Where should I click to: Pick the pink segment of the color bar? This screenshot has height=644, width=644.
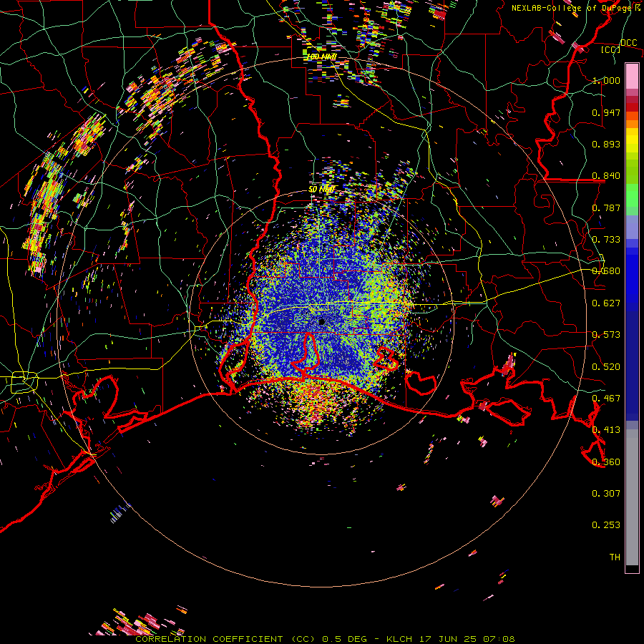click(632, 76)
